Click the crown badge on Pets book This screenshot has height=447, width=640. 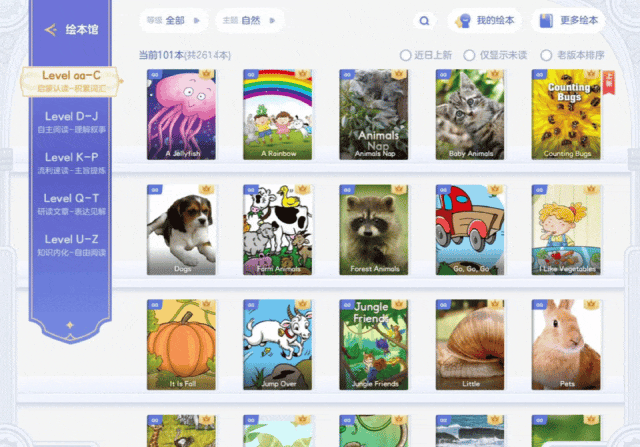pyautogui.click(x=591, y=304)
